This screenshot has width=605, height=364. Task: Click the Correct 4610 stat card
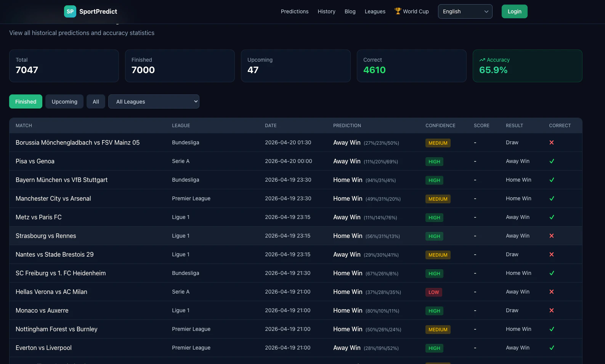click(x=412, y=66)
